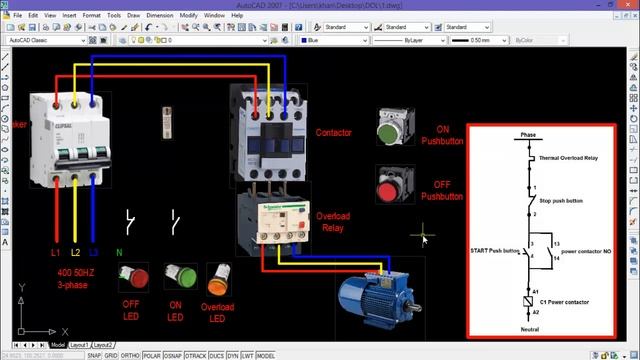
Task: Click the Zoom previous icon
Action: 218,27
